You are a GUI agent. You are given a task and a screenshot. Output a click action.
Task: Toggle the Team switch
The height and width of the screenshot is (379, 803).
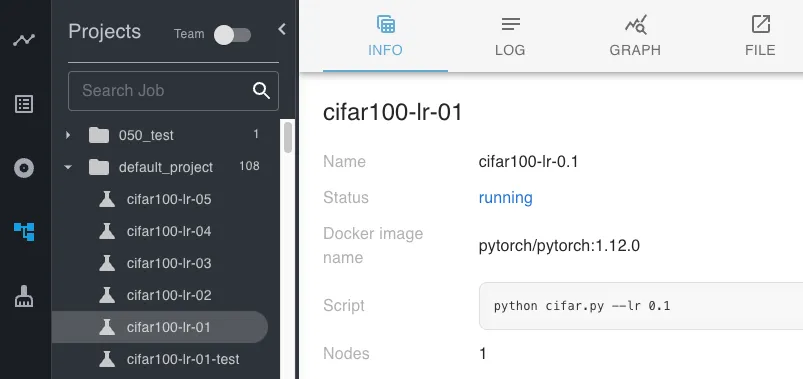[232, 35]
